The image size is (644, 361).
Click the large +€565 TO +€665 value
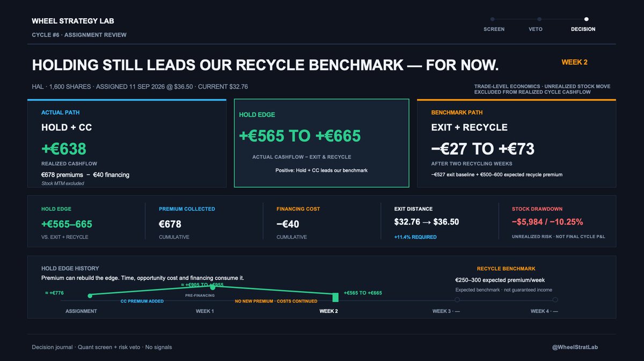(x=300, y=136)
